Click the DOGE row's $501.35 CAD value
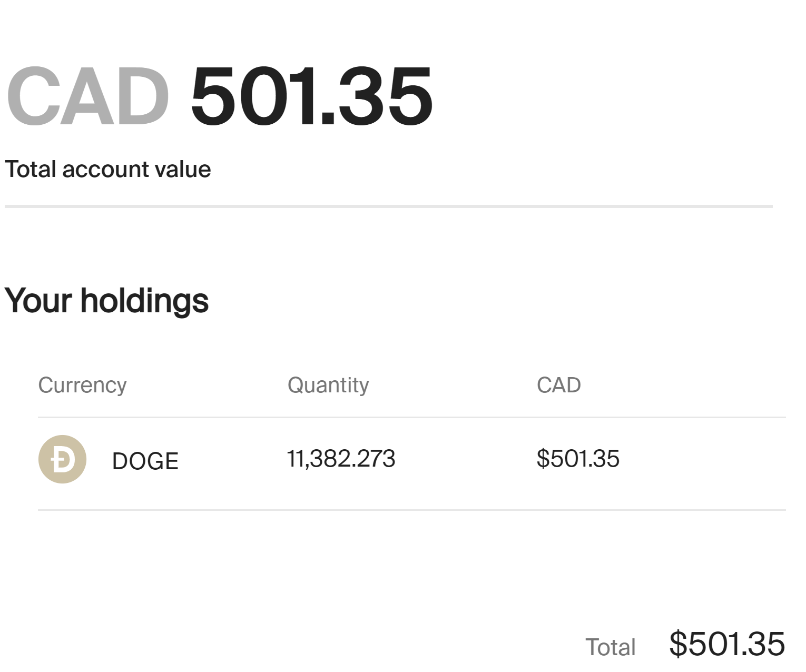Screen dimensions: 806x672 [578, 459]
